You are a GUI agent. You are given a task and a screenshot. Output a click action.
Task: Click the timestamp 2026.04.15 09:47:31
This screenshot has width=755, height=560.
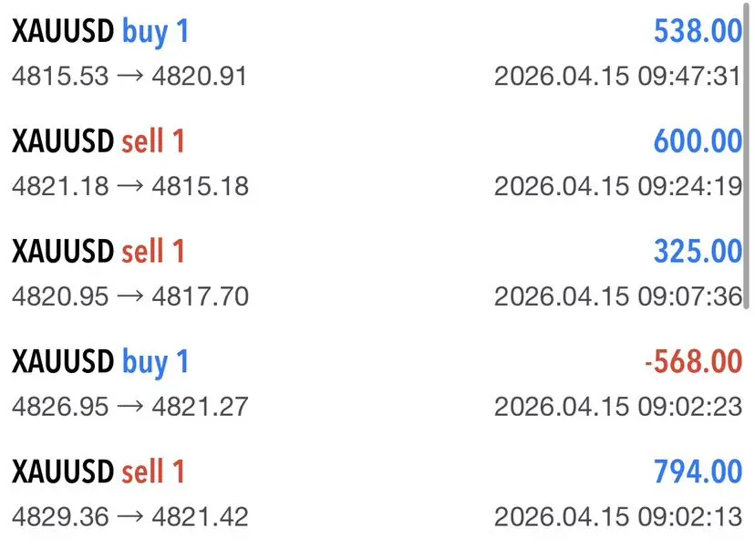(618, 76)
